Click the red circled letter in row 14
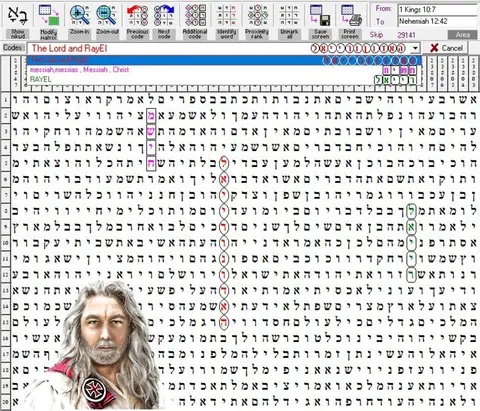Screen dimensions: 480x411 pyautogui.click(x=224, y=306)
